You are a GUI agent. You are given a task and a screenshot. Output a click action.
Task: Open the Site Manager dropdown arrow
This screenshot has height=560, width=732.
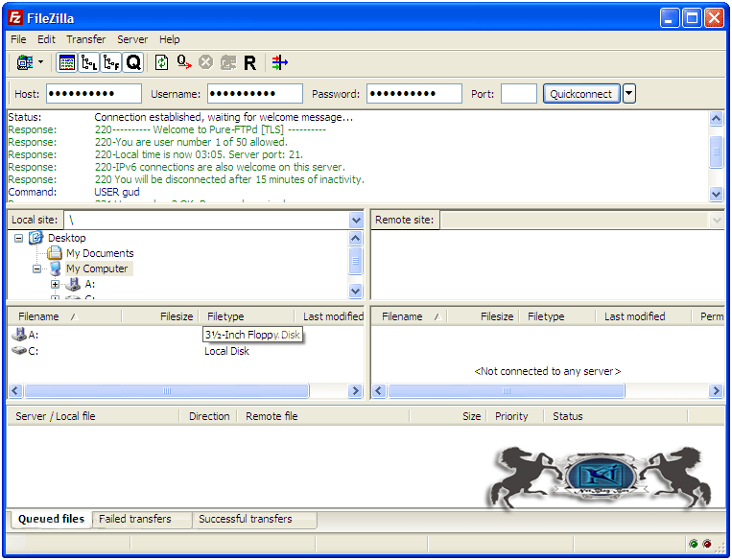click(x=40, y=63)
